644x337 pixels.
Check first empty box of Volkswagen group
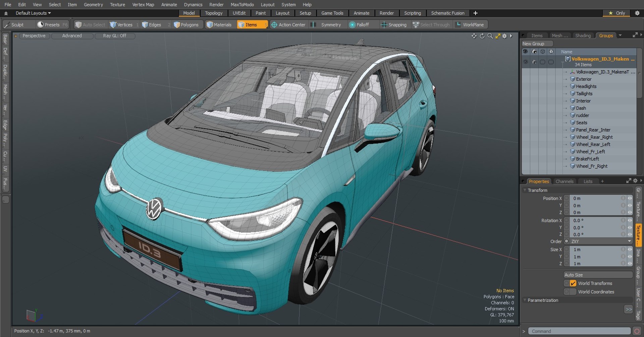(x=543, y=62)
